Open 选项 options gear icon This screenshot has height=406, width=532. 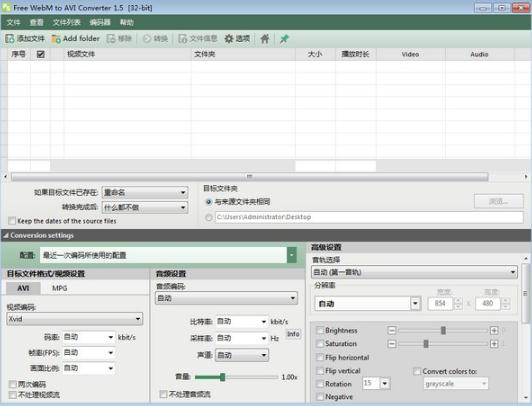point(229,39)
